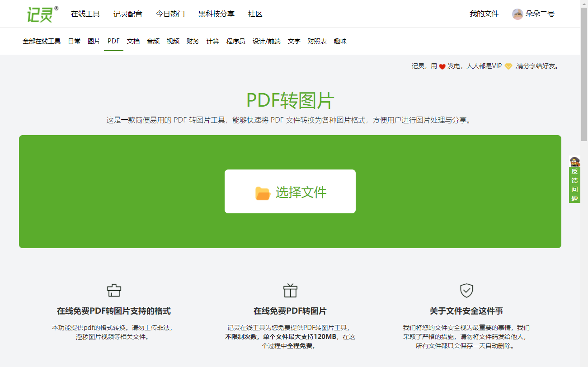Select the PDF category tab
This screenshot has width=588, height=367.
coord(113,41)
